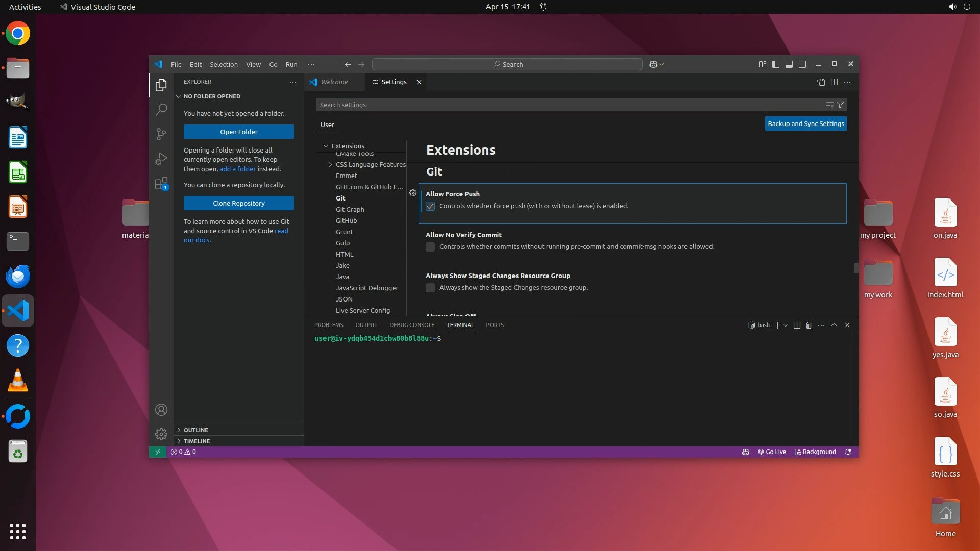
Task: Open the Source Control view icon
Action: (161, 134)
